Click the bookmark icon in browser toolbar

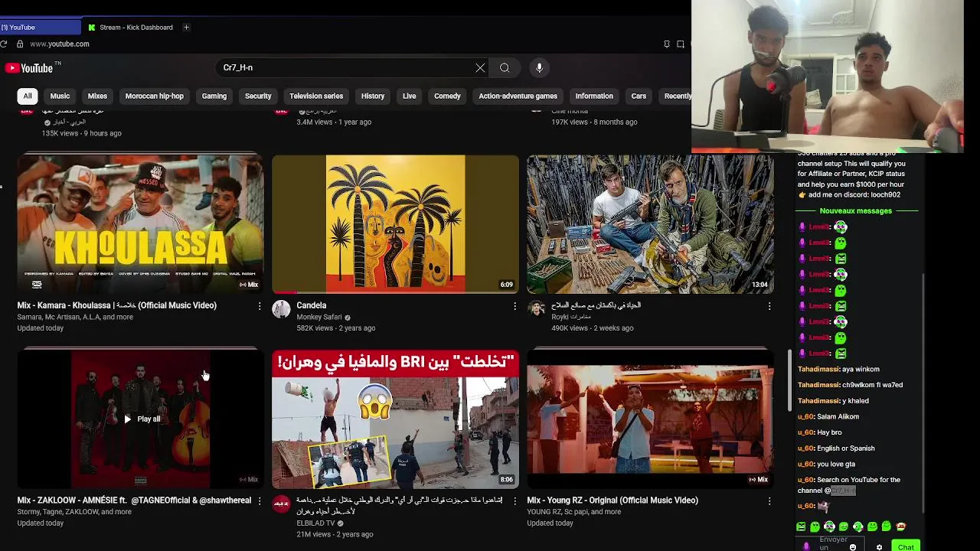pos(666,44)
